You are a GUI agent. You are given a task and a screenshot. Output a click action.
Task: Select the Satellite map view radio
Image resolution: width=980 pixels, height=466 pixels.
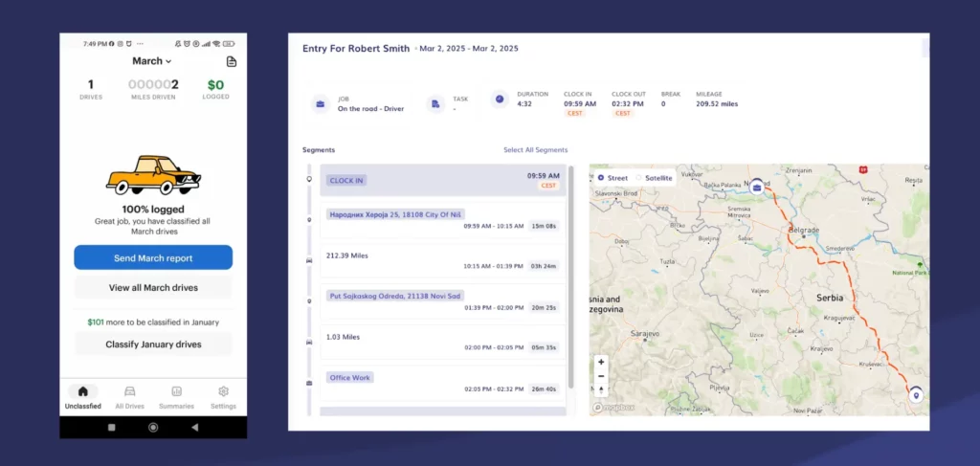click(639, 178)
